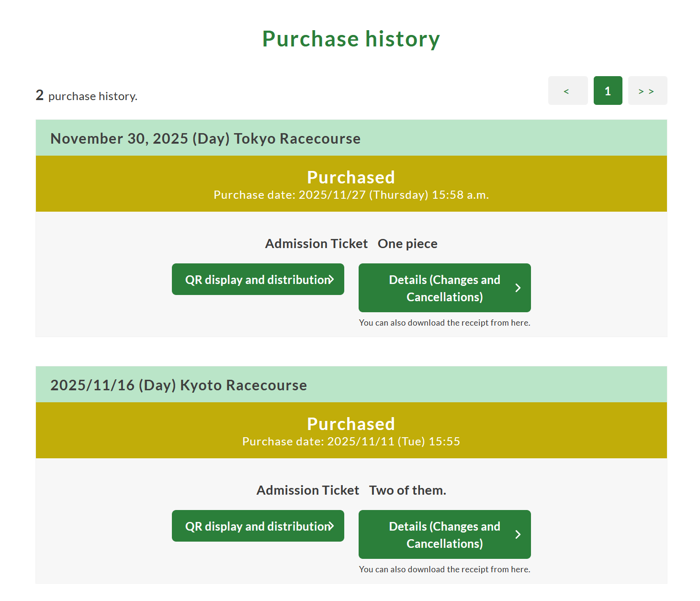Click the '2 purchase history.' count text
Screen dimensions: 700x601
coord(87,95)
